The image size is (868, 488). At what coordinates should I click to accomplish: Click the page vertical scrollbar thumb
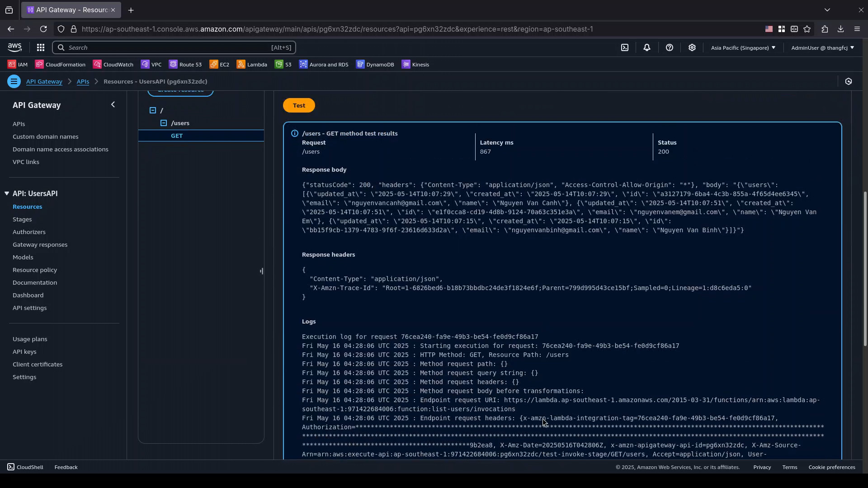[x=865, y=269]
